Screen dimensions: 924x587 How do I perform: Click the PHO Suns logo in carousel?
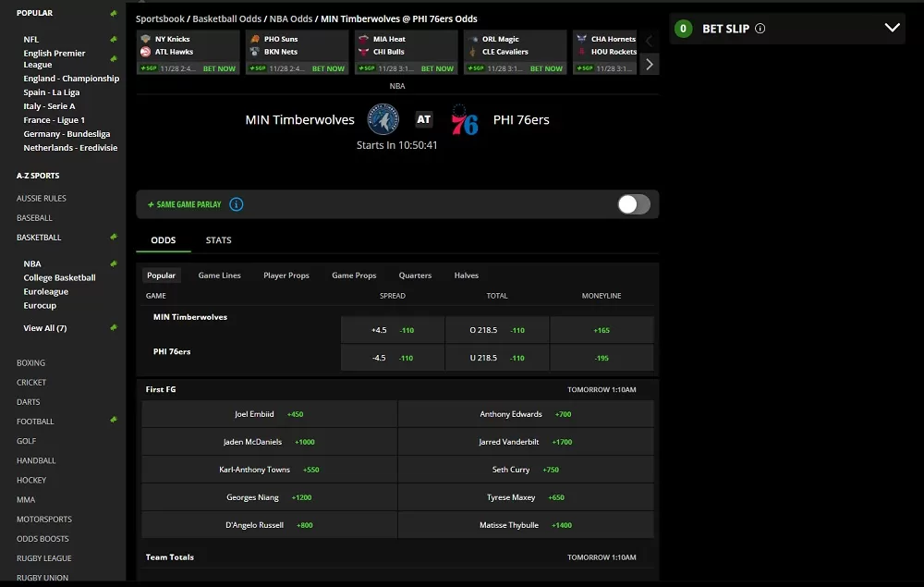click(255, 39)
